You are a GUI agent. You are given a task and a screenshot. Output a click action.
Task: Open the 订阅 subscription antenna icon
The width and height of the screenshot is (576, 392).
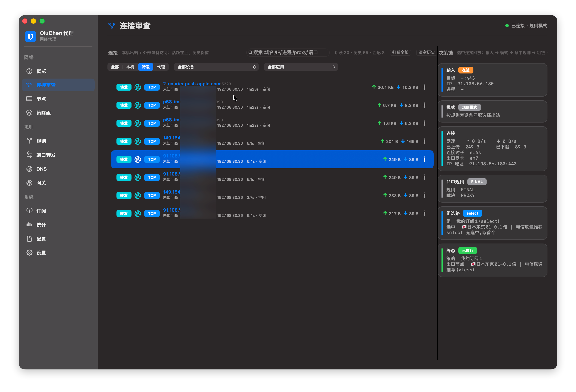coord(29,211)
